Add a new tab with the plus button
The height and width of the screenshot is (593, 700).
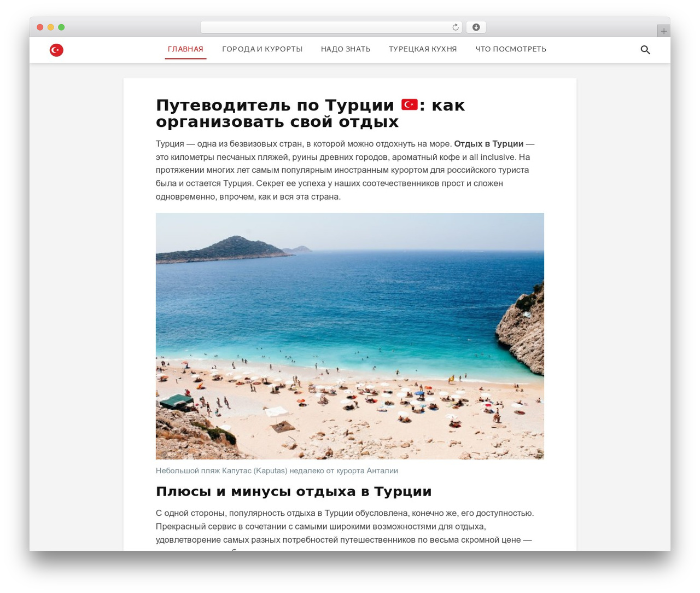(663, 31)
